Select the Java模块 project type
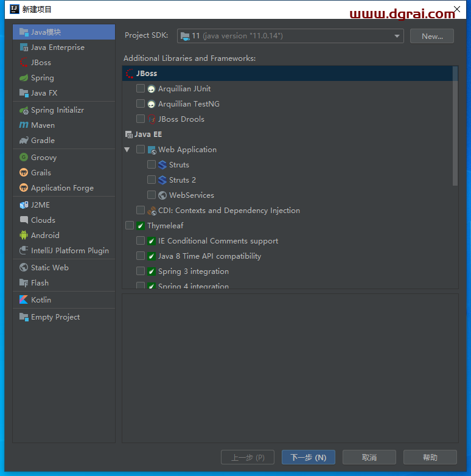Viewport: 471px width, 476px height. coord(64,32)
